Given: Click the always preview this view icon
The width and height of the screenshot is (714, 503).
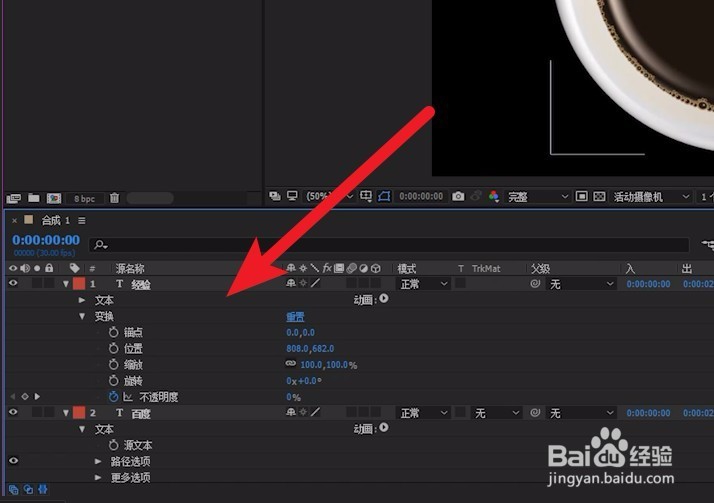Looking at the screenshot, I should pyautogui.click(x=275, y=196).
